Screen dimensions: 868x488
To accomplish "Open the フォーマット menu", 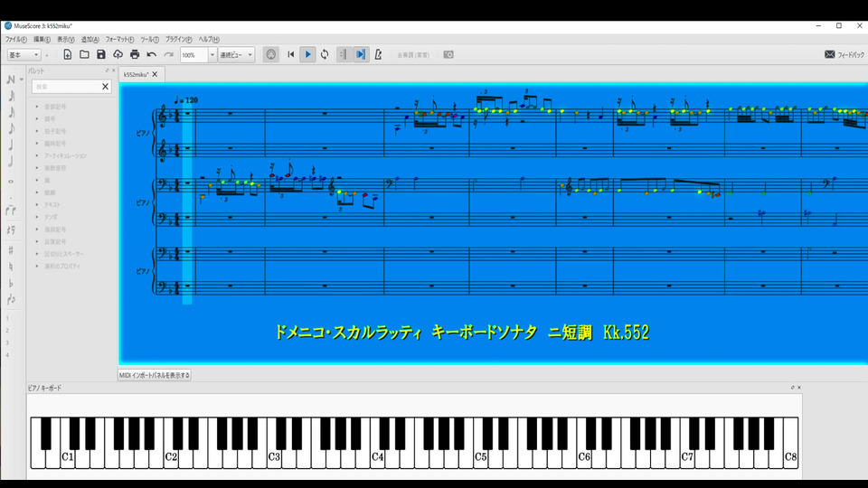I will [119, 39].
